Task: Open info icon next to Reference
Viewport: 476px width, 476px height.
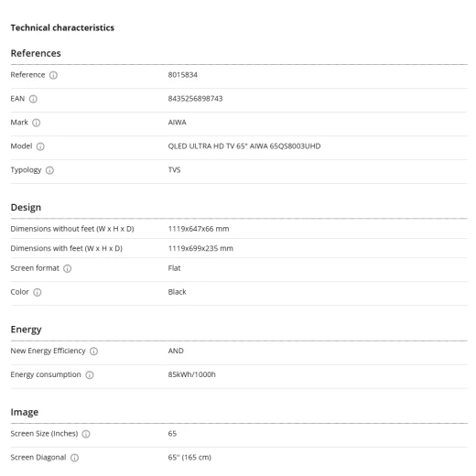Action: [x=53, y=75]
